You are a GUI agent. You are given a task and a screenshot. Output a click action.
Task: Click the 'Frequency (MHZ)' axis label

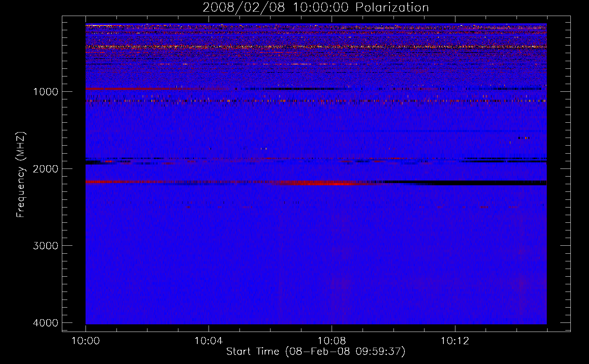[21, 175]
